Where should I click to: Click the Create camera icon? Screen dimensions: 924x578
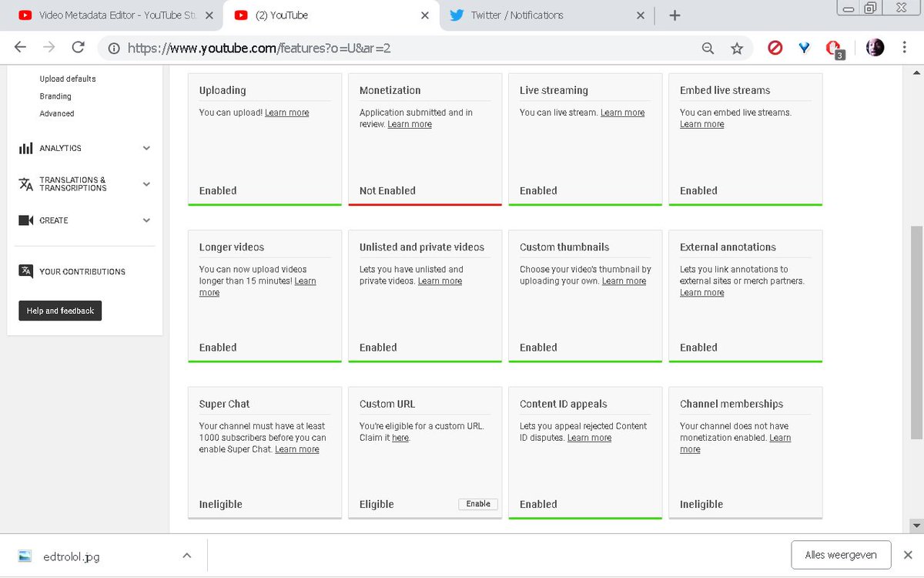(26, 220)
